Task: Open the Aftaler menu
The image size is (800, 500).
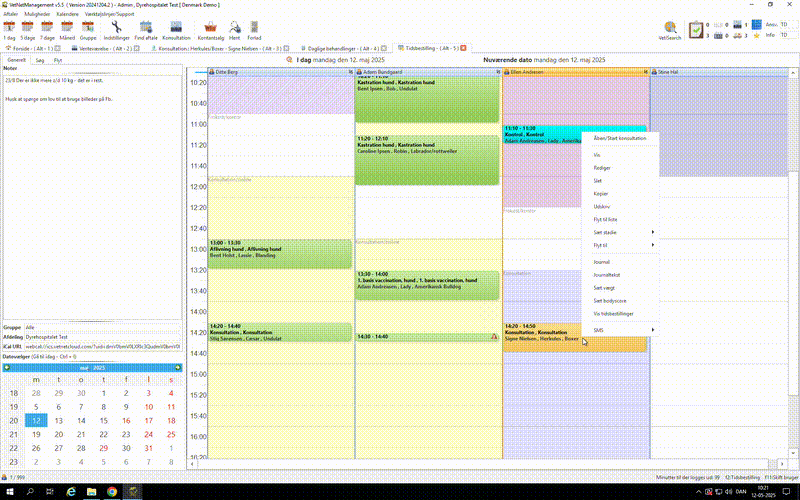Action: point(10,14)
